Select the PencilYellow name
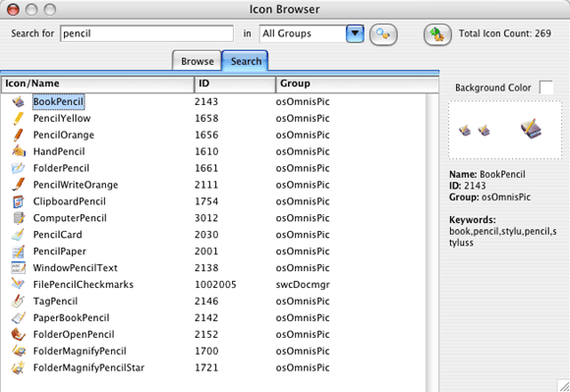 point(62,119)
